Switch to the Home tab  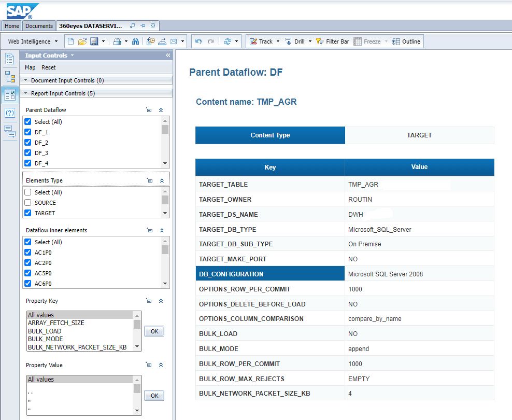point(12,26)
